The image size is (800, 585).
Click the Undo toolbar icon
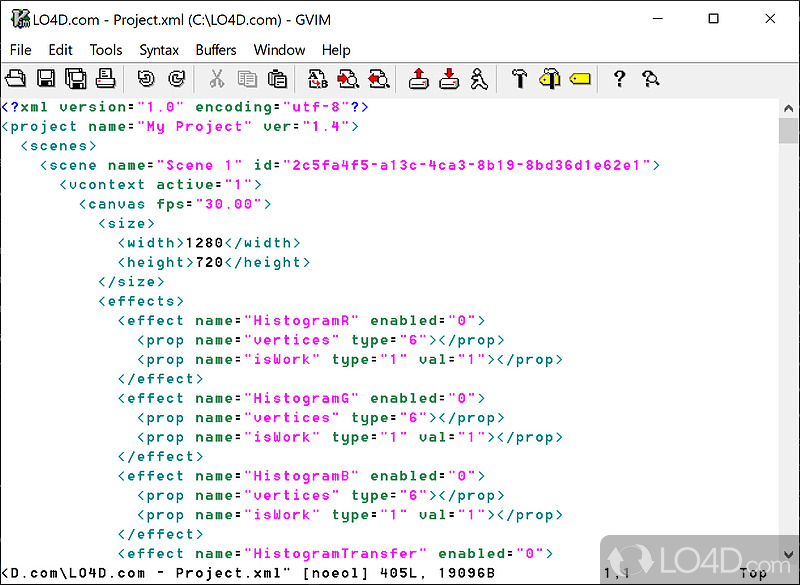point(146,79)
